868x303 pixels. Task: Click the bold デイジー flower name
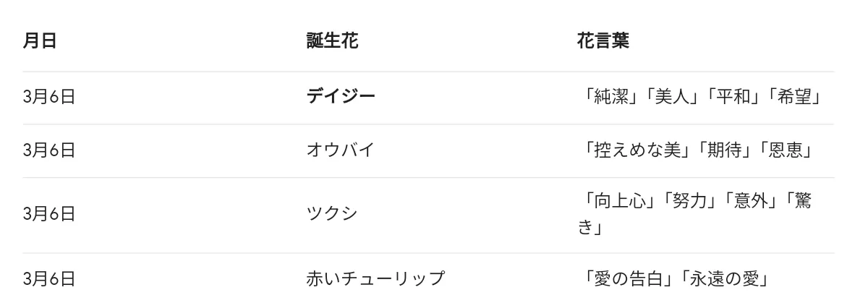(x=341, y=96)
